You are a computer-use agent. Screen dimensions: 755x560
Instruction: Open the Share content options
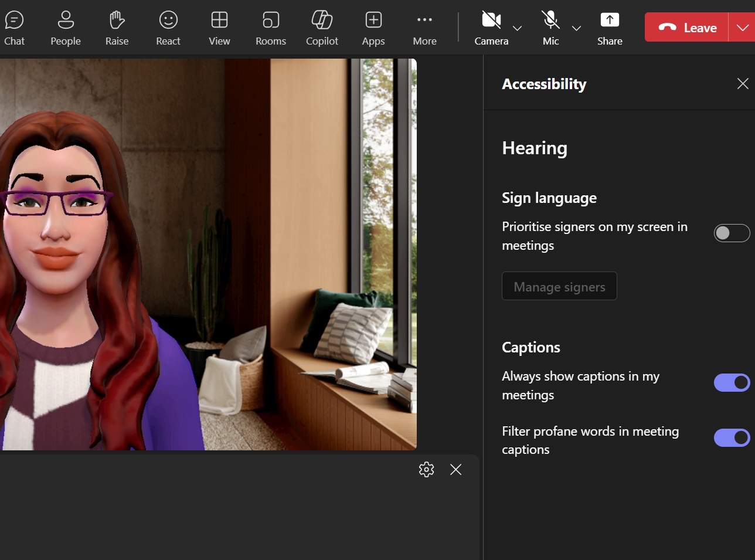pos(610,26)
